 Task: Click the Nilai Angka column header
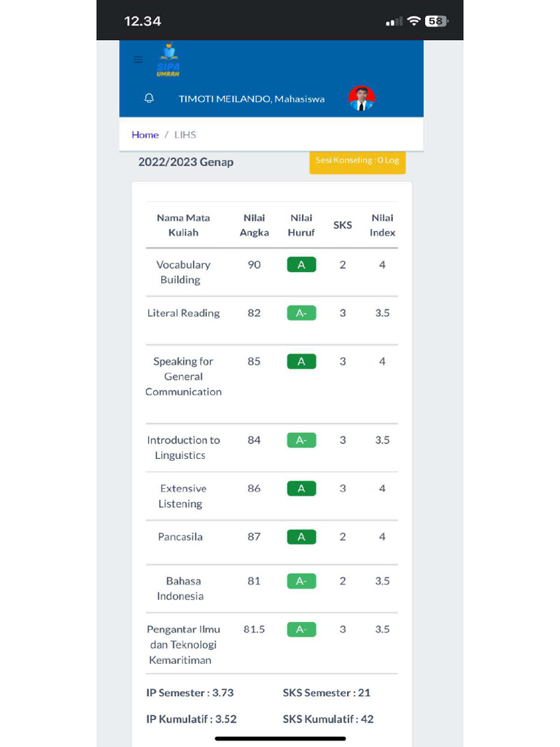click(254, 225)
